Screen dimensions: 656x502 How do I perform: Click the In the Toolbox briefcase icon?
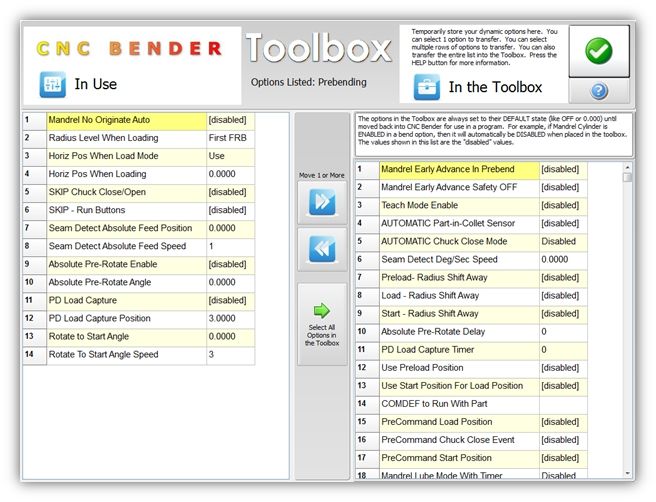click(x=426, y=87)
